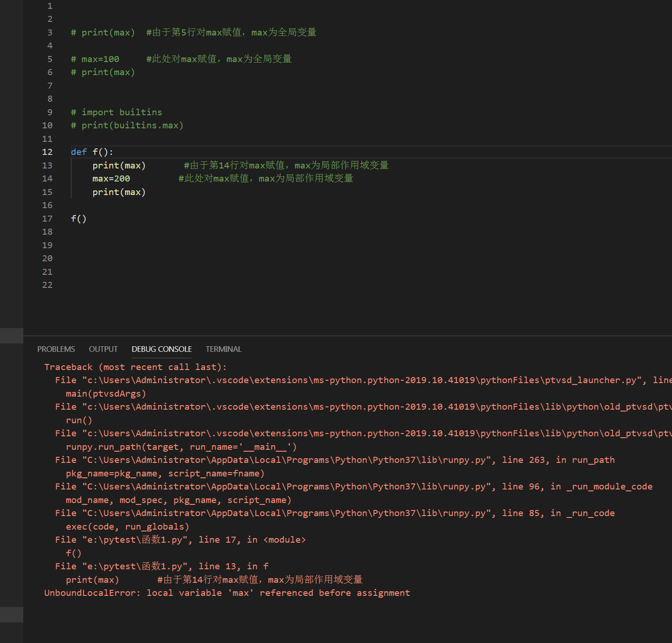Click the ptvsd_launcher.py traceback entry
Image resolution: width=672 pixels, height=643 pixels.
pyautogui.click(x=363, y=380)
